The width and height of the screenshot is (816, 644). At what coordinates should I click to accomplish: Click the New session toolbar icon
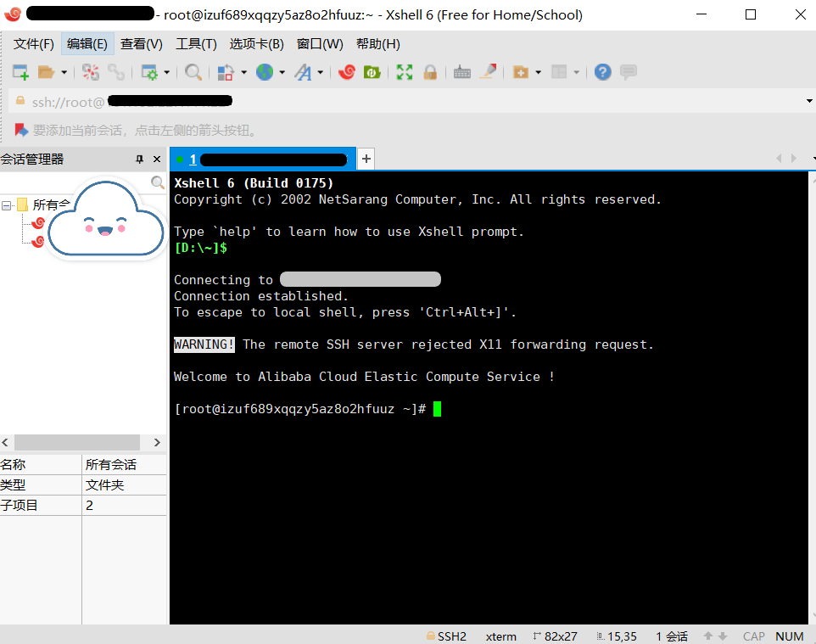pyautogui.click(x=21, y=72)
